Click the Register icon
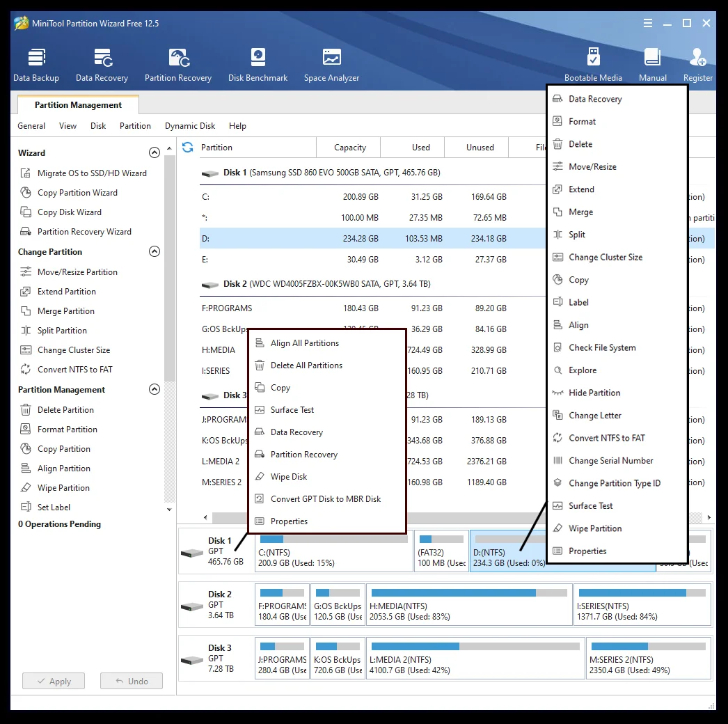Viewport: 728px width, 724px height. tap(698, 65)
